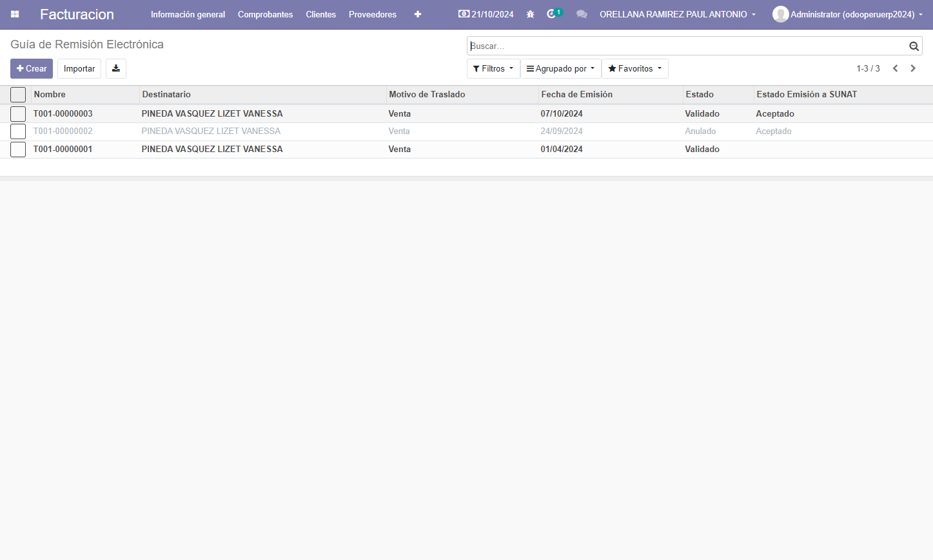Image resolution: width=933 pixels, height=560 pixels.
Task: Focus the Buscar search field
Action: [x=687, y=46]
